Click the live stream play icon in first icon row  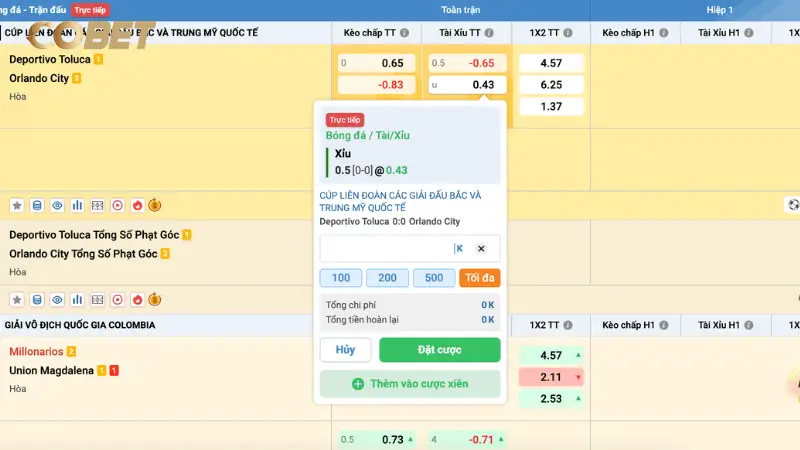[117, 205]
